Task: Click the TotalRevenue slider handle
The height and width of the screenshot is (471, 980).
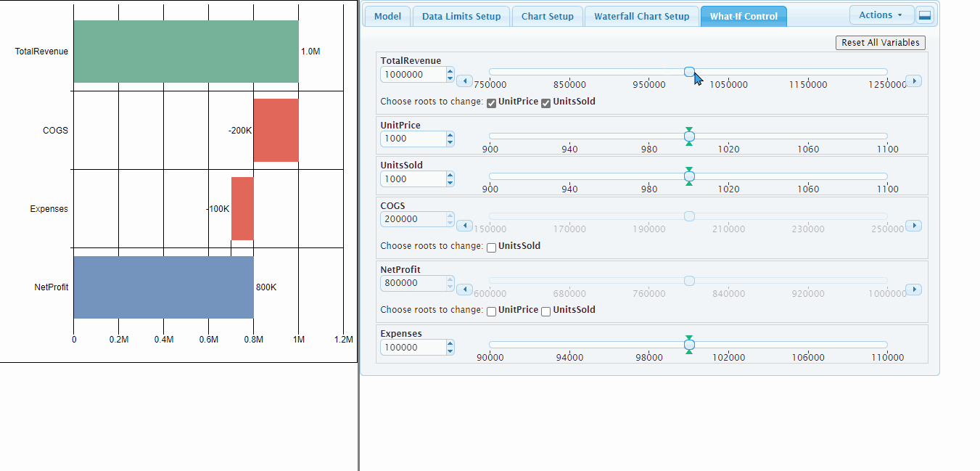Action: click(x=689, y=72)
